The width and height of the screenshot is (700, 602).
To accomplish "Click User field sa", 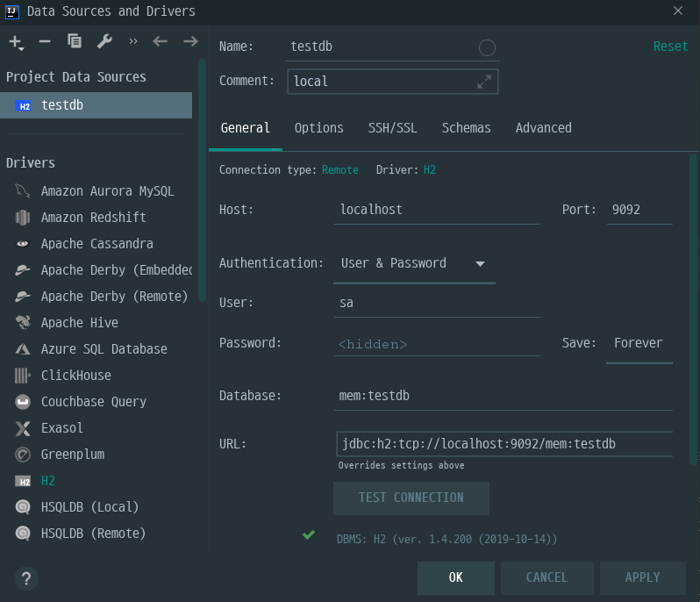I will click(x=437, y=304).
